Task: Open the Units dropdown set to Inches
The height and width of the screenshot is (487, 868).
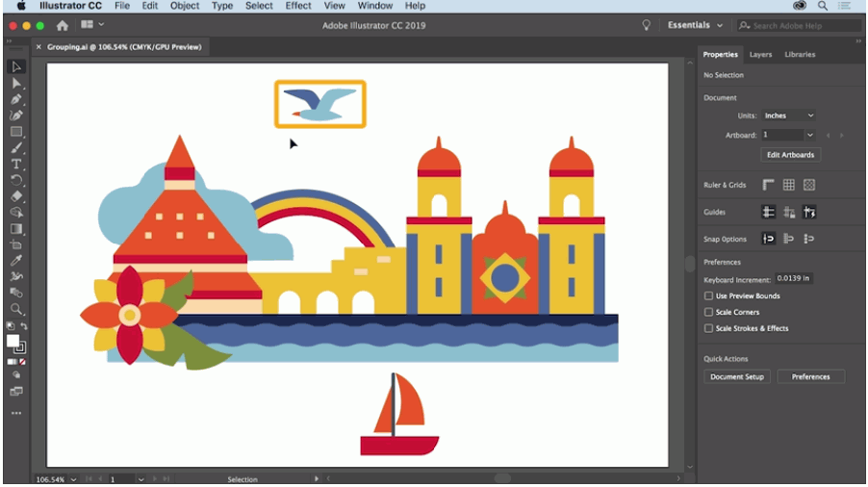Action: 789,115
